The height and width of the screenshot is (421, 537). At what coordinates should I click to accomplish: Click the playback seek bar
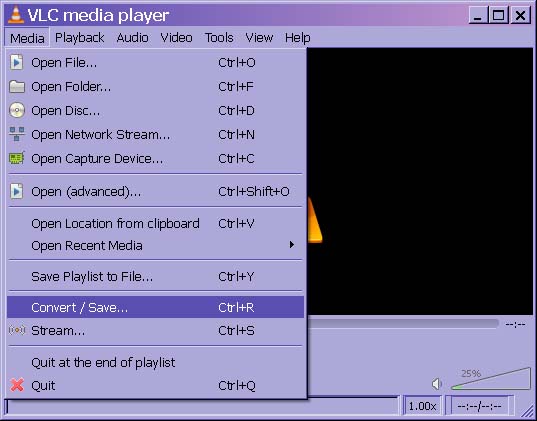(x=403, y=324)
